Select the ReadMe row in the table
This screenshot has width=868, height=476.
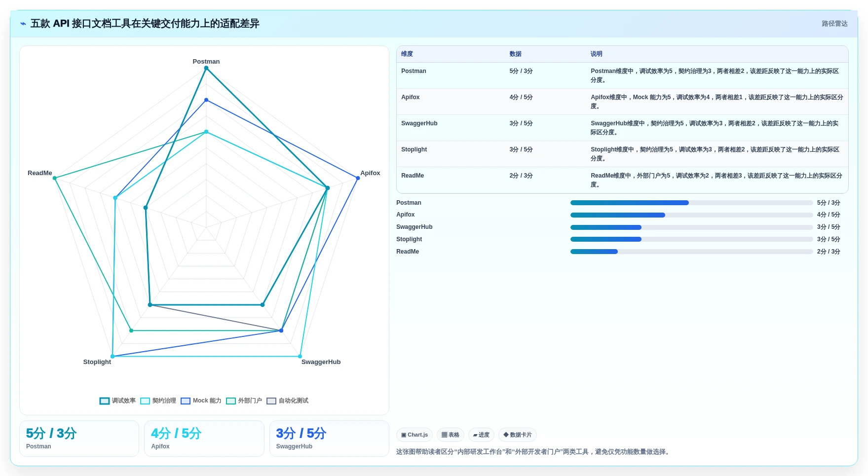[622, 180]
